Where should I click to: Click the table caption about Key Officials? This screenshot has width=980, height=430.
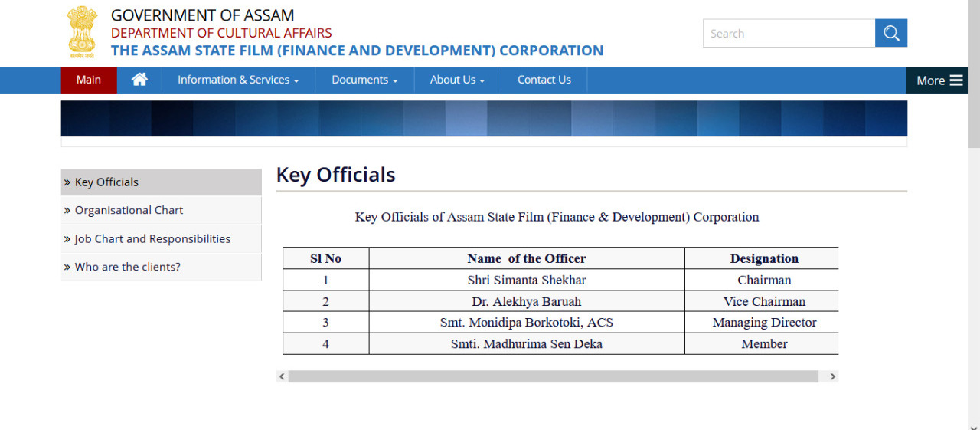pyautogui.click(x=557, y=217)
